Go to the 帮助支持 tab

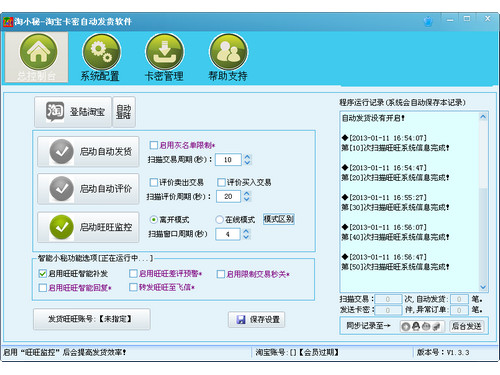point(228,57)
